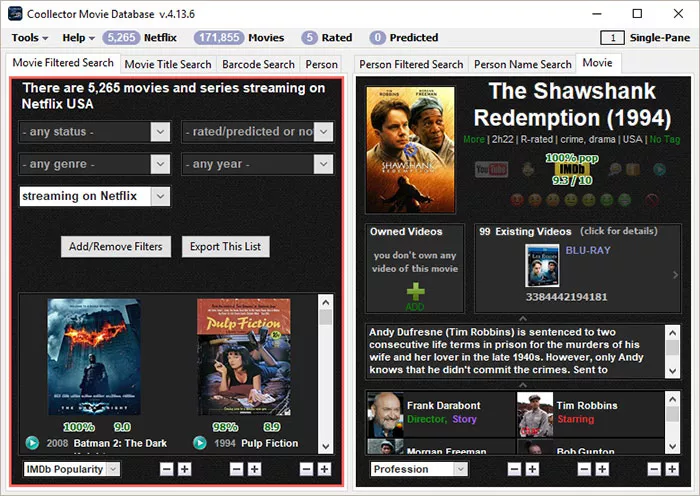Viewport: 700px width, 496px height.
Task: Switch to Person Filtered Search tab
Action: pos(411,64)
